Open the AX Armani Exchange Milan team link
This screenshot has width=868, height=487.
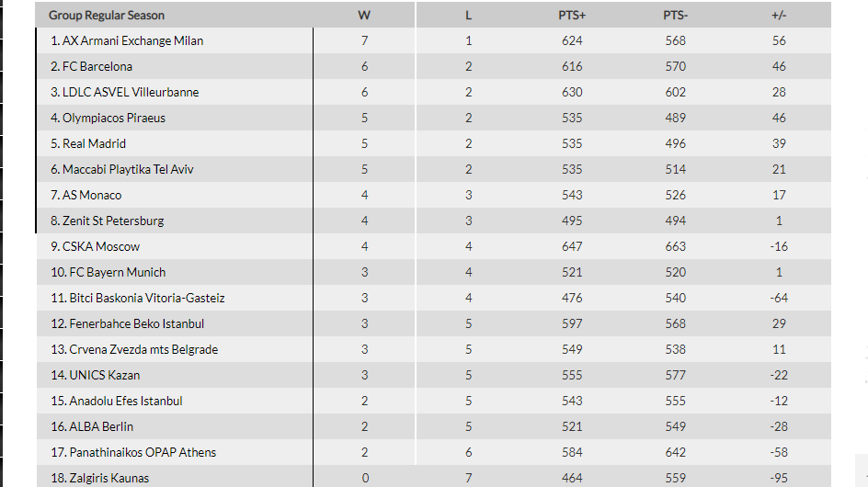coord(132,40)
